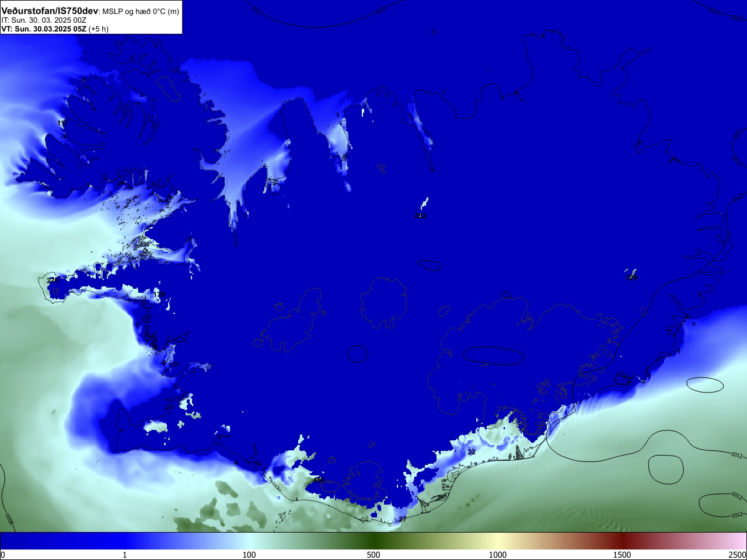Click the '1' tick on the color scale
The image size is (747, 560).
[x=124, y=555]
